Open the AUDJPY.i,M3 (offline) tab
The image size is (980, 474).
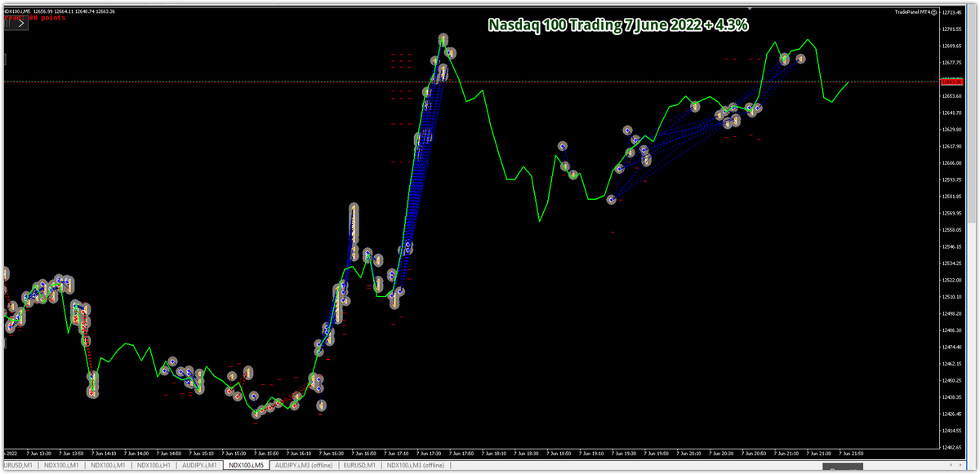304,465
